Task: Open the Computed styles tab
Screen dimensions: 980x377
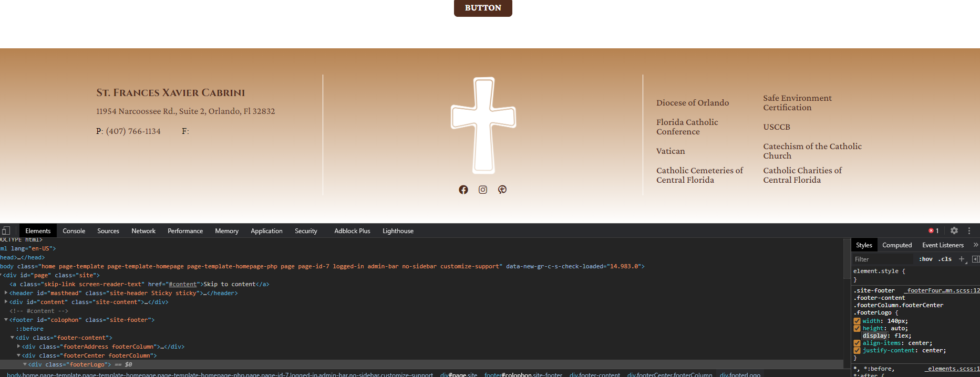Action: click(896, 245)
